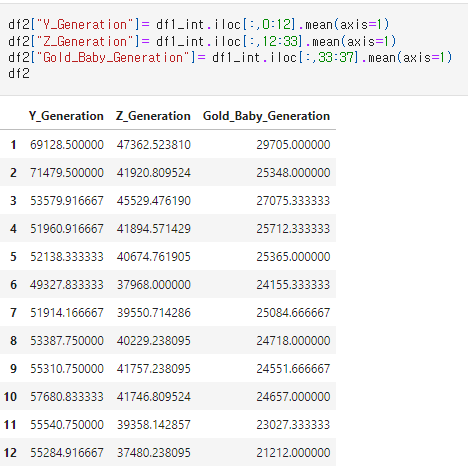Select cell value 69128.500000
Screen dimensions: 468x472
point(67,145)
